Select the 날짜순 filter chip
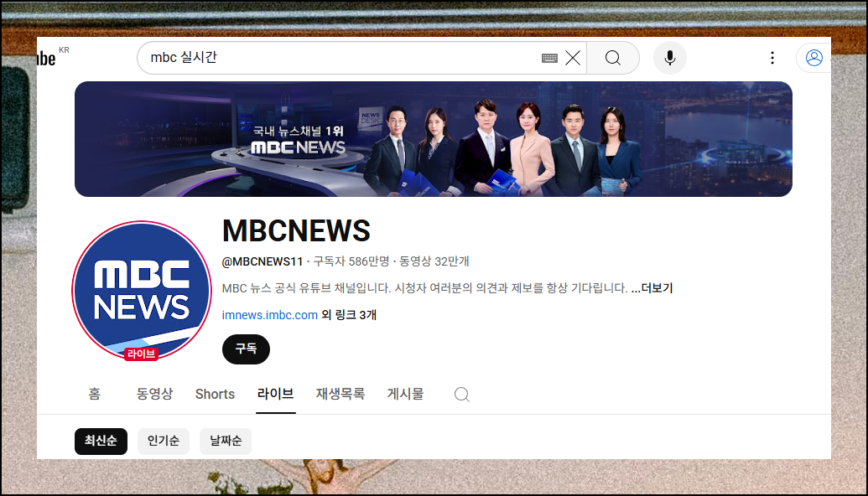 (226, 442)
